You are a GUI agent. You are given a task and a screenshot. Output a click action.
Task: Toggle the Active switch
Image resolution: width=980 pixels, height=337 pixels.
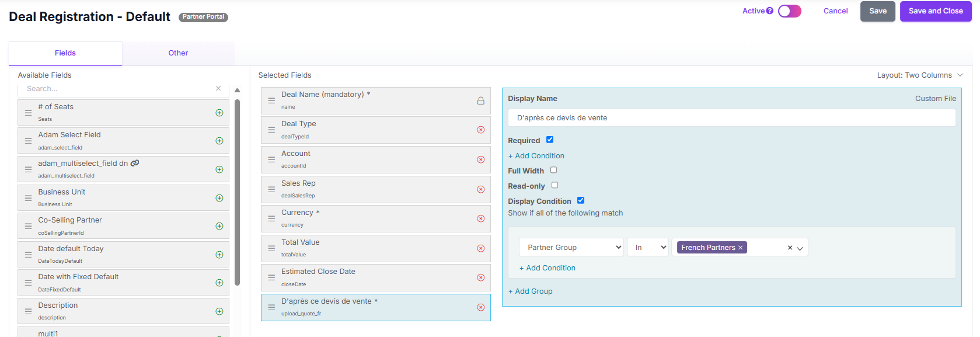[x=790, y=11]
